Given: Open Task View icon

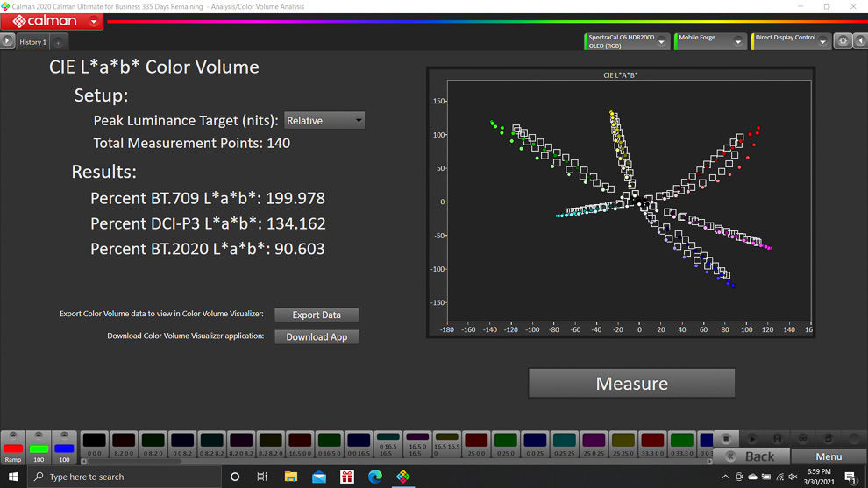Looking at the screenshot, I should coord(262,477).
